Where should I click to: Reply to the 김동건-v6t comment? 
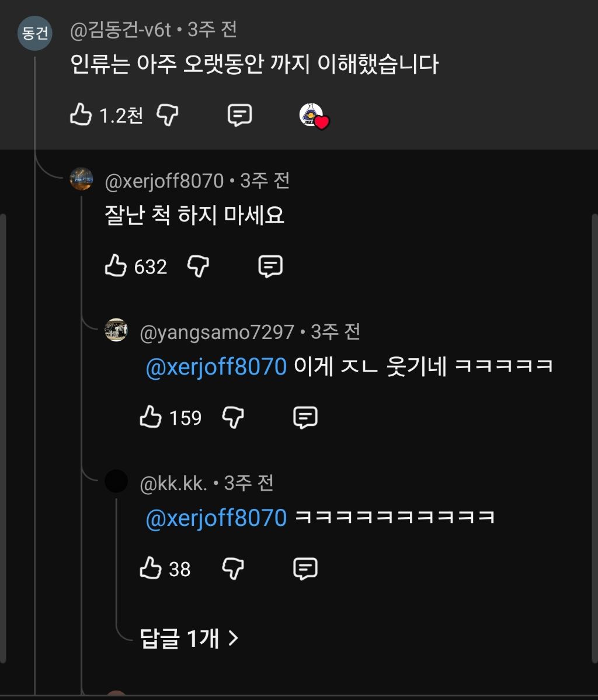(x=239, y=115)
